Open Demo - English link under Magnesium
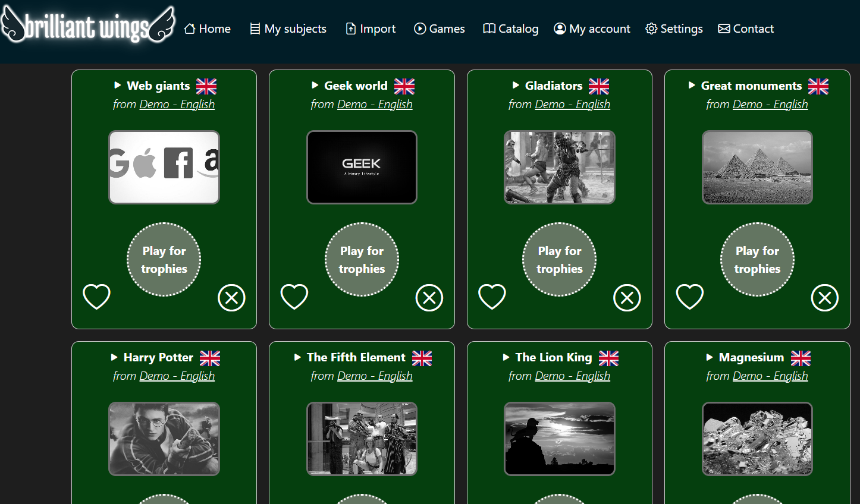 point(770,376)
